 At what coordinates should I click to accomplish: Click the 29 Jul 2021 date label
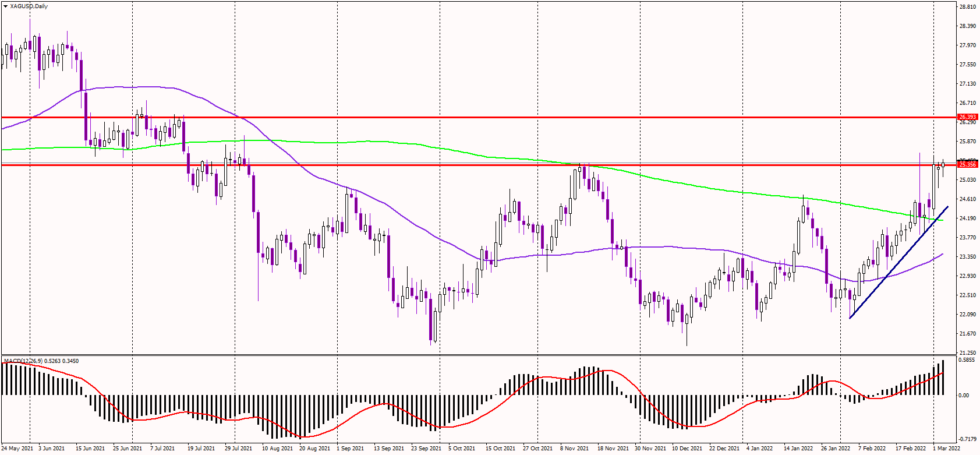click(x=238, y=449)
